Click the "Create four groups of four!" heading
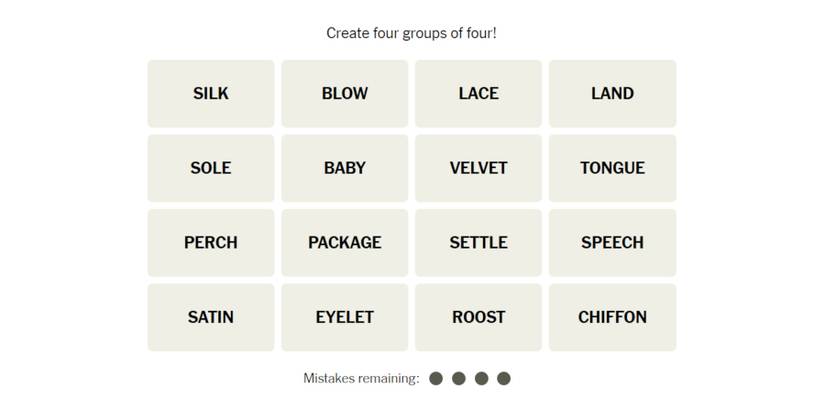This screenshot has height=413, width=825. [411, 33]
